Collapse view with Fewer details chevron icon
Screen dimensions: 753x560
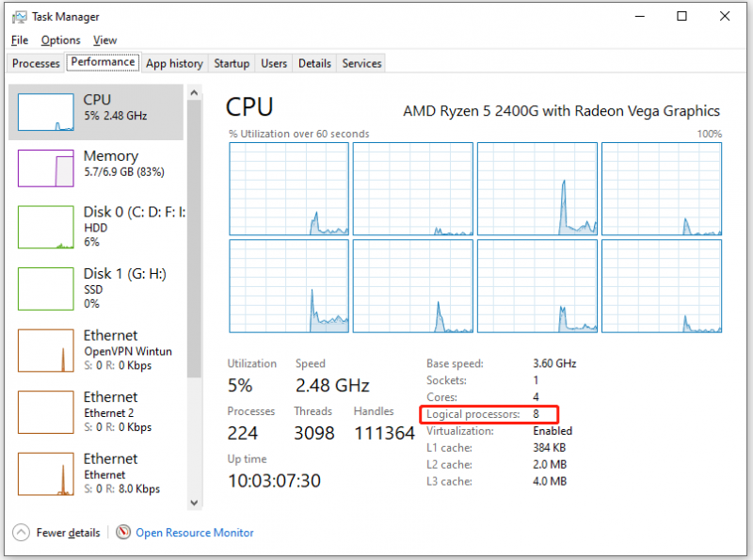point(21,532)
